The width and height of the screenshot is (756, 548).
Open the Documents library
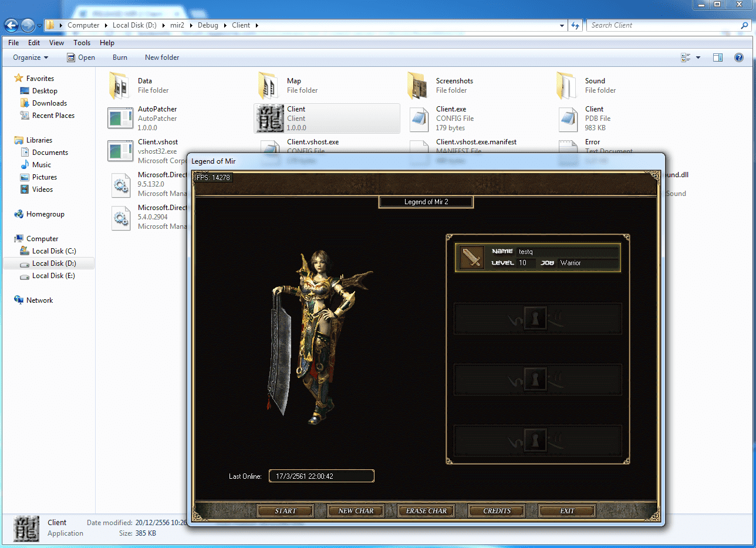pos(50,153)
